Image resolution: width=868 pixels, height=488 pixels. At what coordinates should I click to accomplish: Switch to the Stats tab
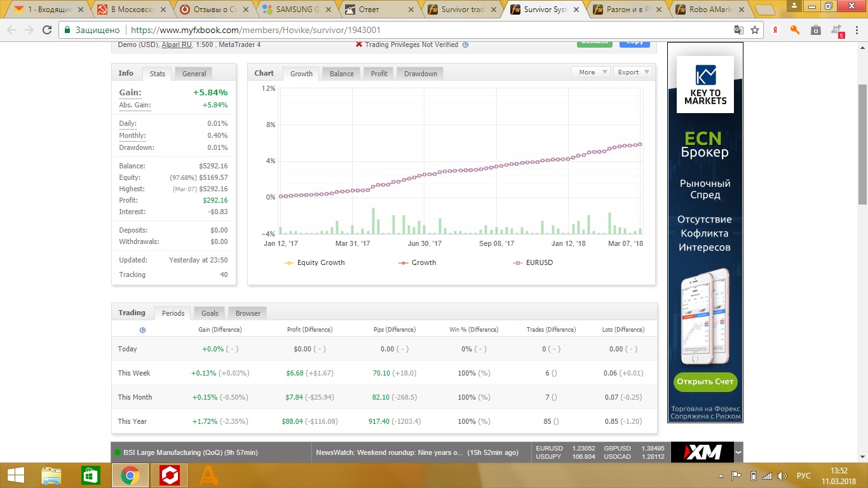click(158, 74)
